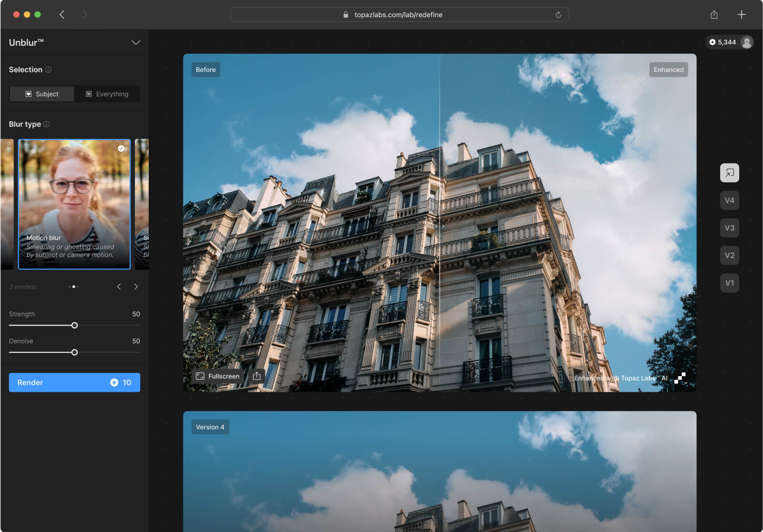This screenshot has height=532, width=763.
Task: Switch to version V2
Action: (729, 256)
